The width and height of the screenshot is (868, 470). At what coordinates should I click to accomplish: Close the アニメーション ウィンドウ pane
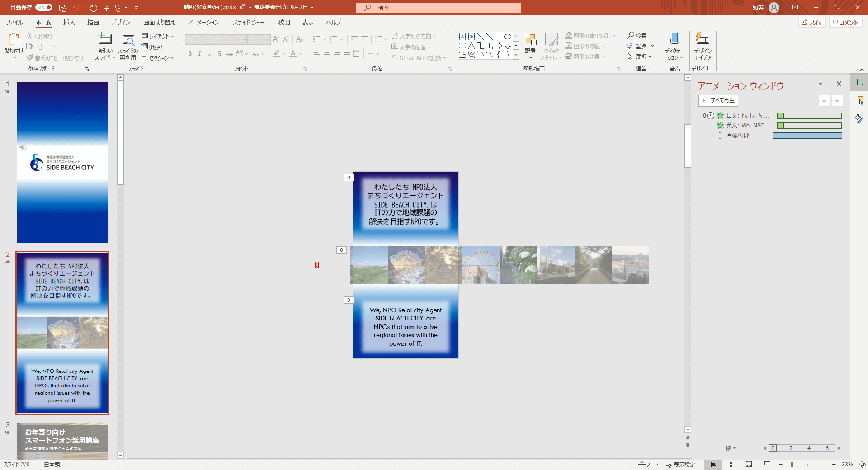point(839,84)
